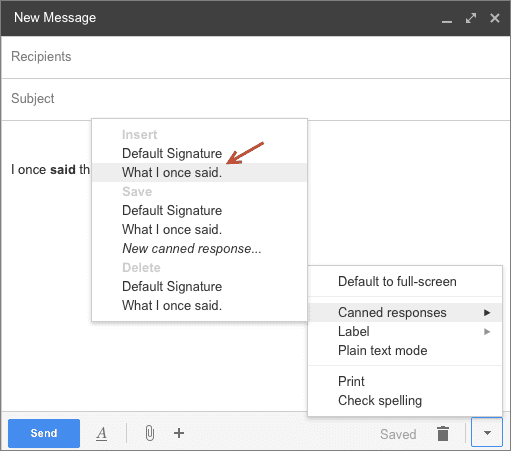Send the message

click(x=44, y=433)
